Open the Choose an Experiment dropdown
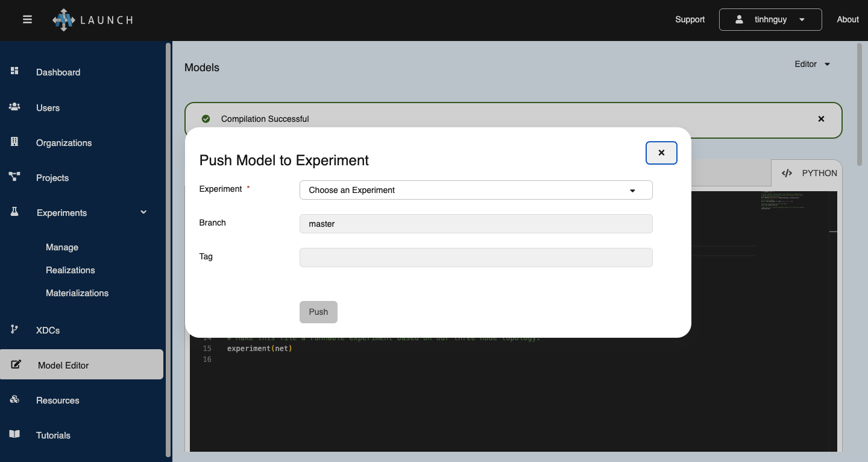 pos(476,190)
